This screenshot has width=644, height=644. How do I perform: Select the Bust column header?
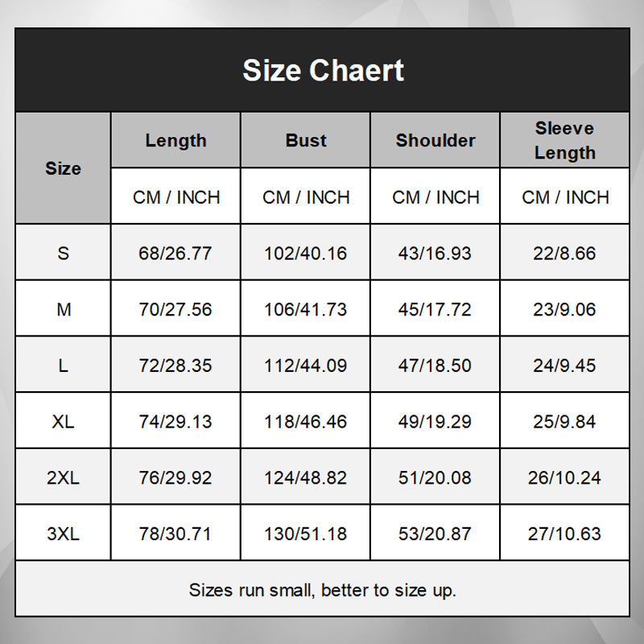pos(306,140)
